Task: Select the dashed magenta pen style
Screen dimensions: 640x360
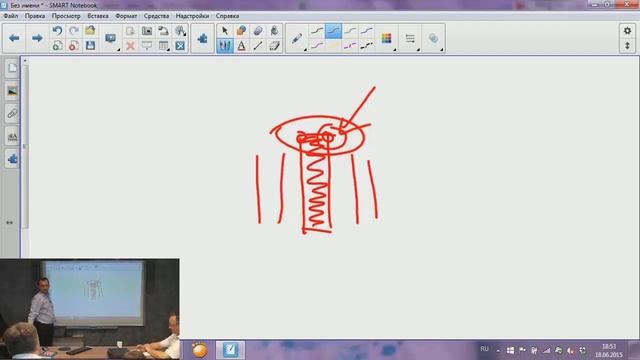Action: point(350,45)
